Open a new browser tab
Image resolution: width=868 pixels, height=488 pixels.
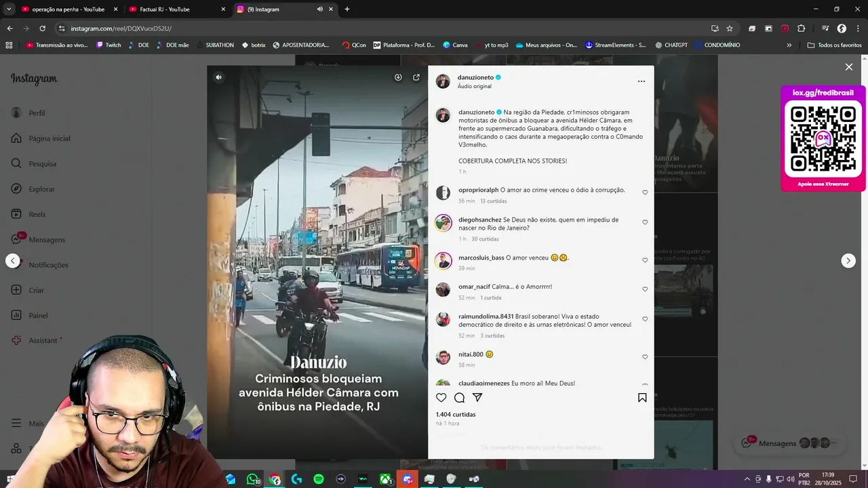coord(347,9)
